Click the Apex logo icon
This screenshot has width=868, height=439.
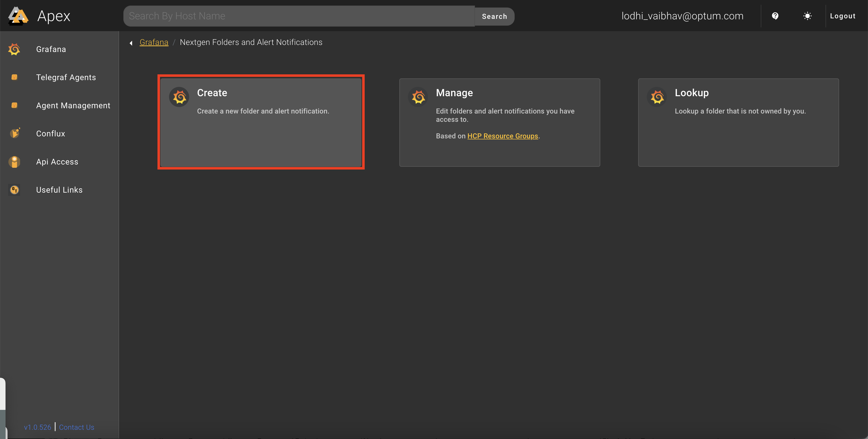(x=18, y=16)
